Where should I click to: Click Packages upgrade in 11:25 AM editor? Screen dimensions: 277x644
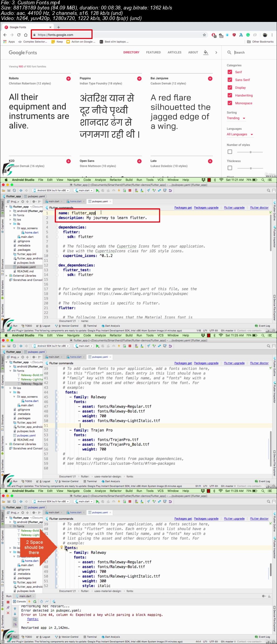pyautogui.click(x=206, y=363)
